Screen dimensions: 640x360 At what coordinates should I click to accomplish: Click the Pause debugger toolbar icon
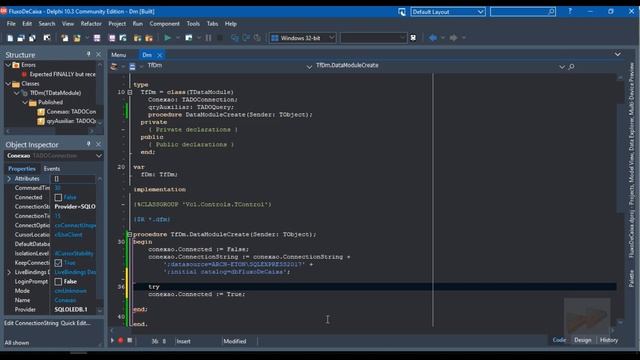[209, 38]
